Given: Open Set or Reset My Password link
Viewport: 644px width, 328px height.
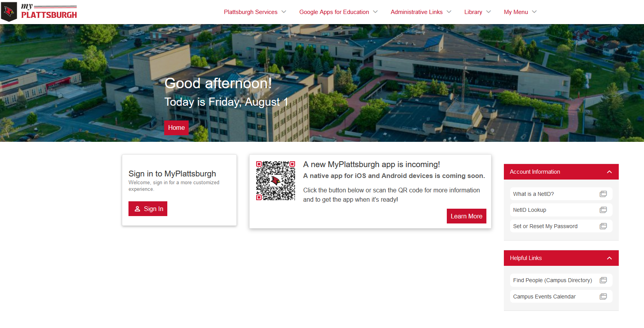Looking at the screenshot, I should pos(561,226).
